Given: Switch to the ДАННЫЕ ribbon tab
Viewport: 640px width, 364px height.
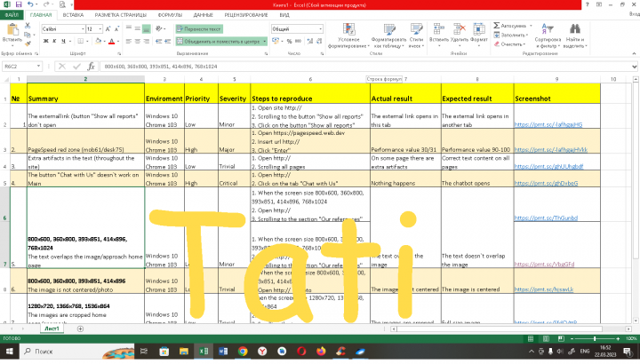Looking at the screenshot, I should (x=204, y=15).
